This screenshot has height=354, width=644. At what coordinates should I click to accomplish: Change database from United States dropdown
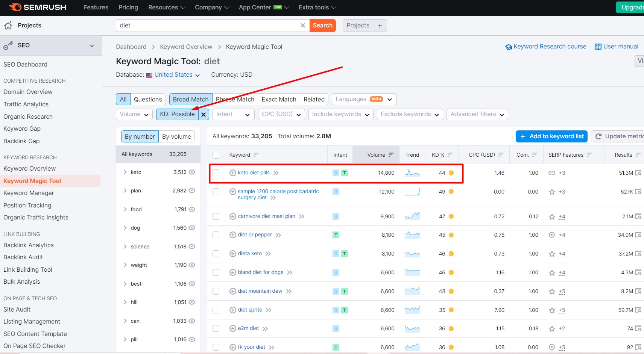pyautogui.click(x=173, y=75)
